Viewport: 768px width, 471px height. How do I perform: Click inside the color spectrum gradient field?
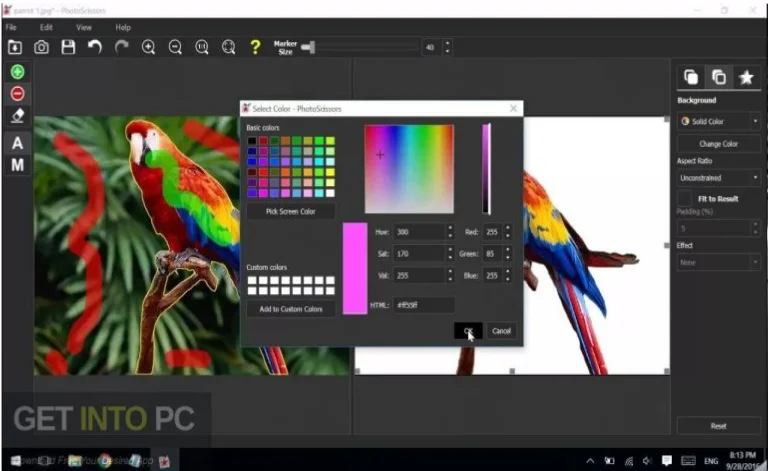point(409,169)
